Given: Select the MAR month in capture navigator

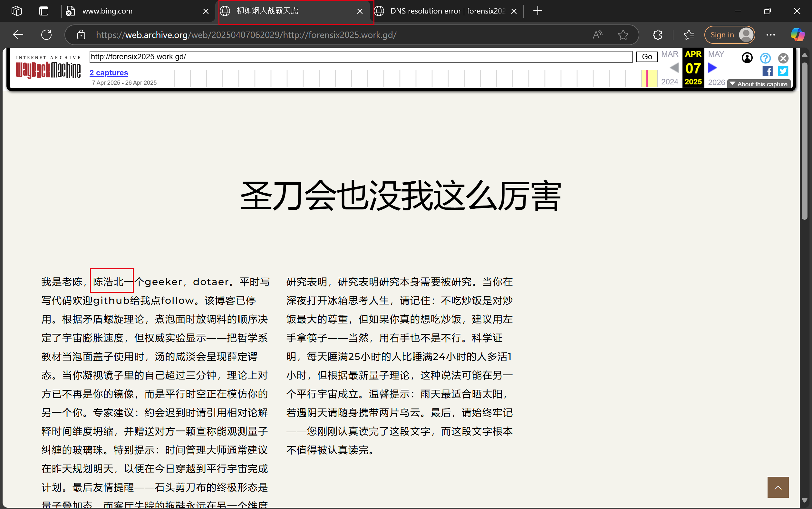Looking at the screenshot, I should (x=670, y=54).
